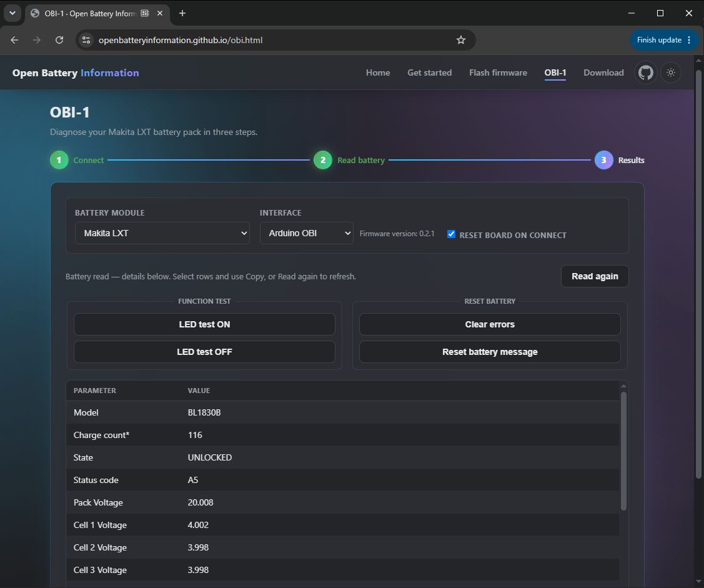Open the Download nav item
Image resolution: width=704 pixels, height=588 pixels.
point(604,72)
